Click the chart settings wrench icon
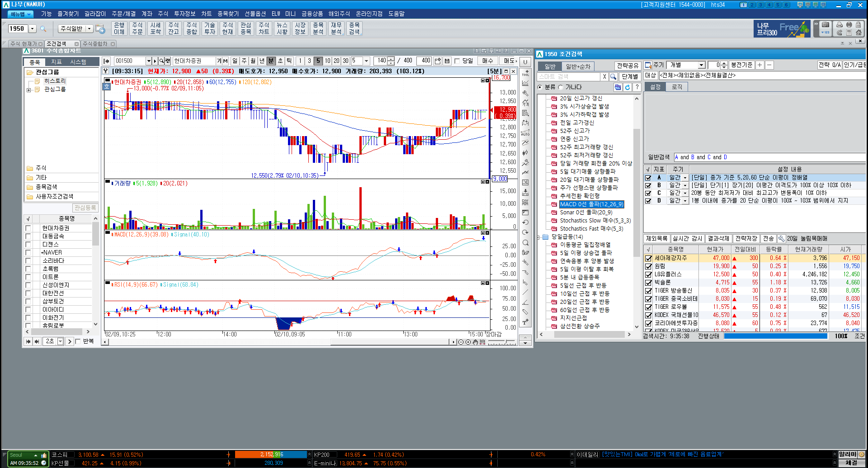This screenshot has width=868, height=468. [x=525, y=93]
